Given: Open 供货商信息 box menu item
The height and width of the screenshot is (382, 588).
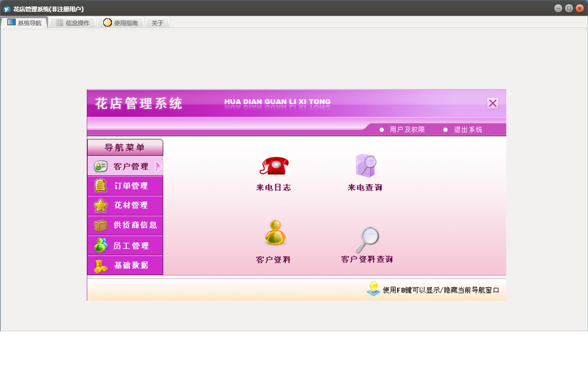Looking at the screenshot, I should point(125,225).
